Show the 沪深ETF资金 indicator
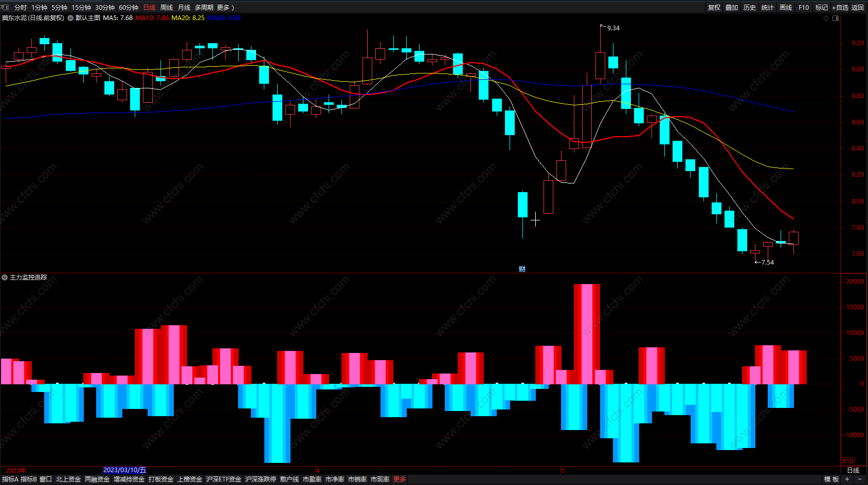Screen dimensions: 868x485 (x=224, y=479)
